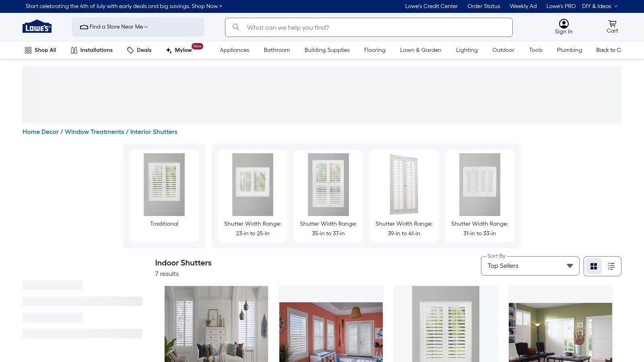Screen dimensions: 644x362
Task: Open the Bathroom category
Action: [277, 50]
